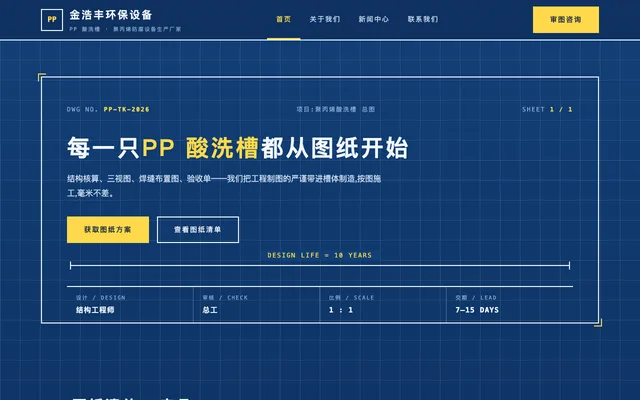
Task: Click the 结构工程师 design value
Action: [95, 310]
